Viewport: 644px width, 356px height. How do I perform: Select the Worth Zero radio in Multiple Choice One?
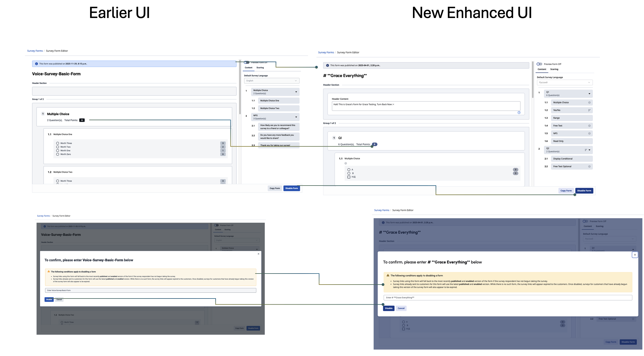[x=58, y=154]
